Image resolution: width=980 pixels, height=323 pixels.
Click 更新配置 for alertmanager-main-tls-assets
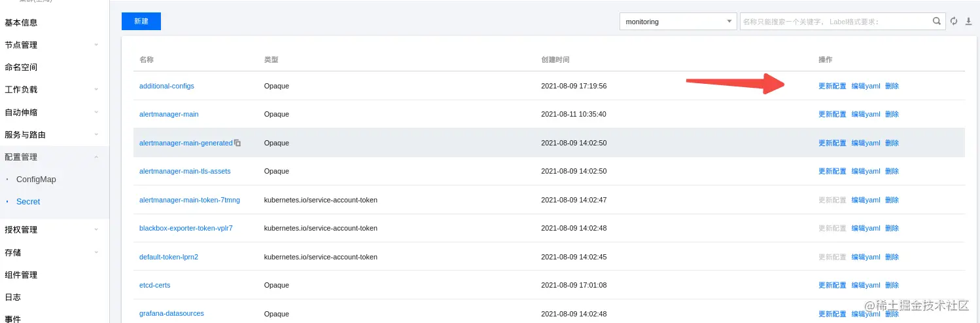coord(832,171)
